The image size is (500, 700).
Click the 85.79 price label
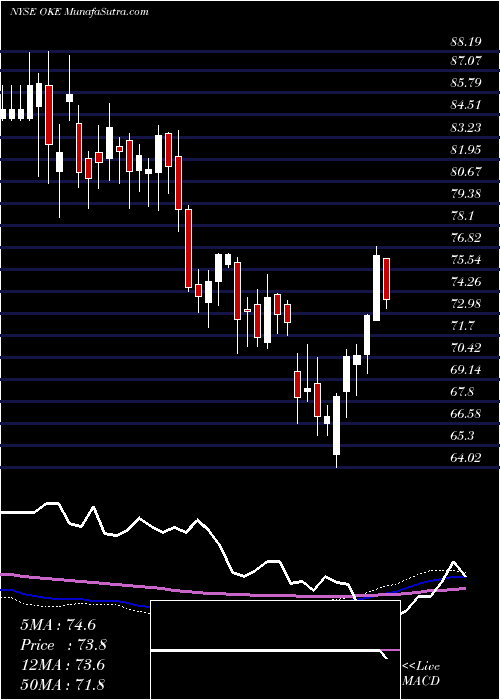tap(466, 83)
